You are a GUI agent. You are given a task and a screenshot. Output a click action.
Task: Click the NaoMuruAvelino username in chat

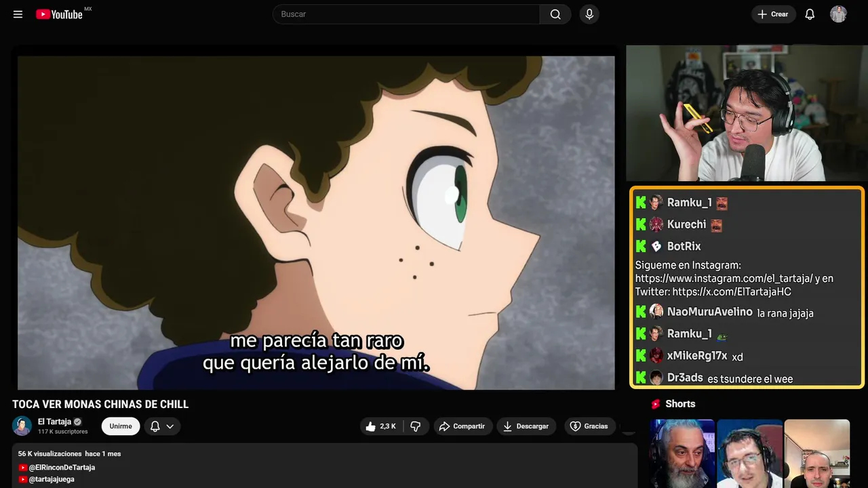pyautogui.click(x=710, y=312)
